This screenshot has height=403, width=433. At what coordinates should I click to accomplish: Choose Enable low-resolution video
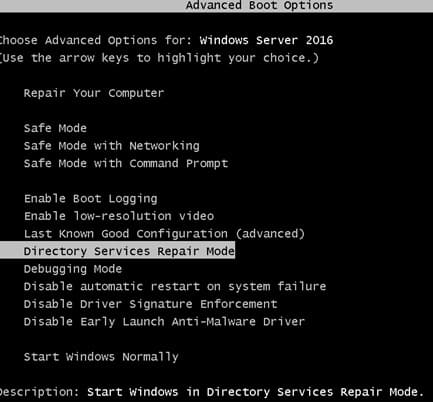coord(119,216)
